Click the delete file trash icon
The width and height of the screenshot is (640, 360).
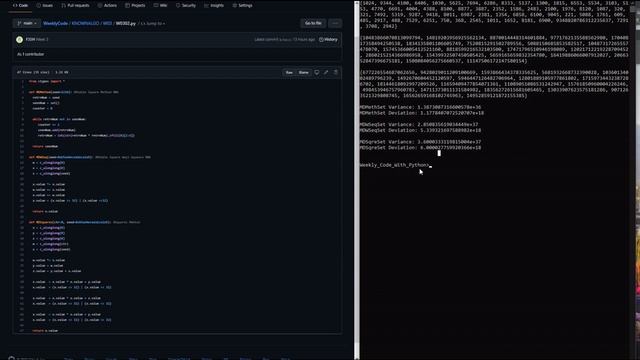336,72
